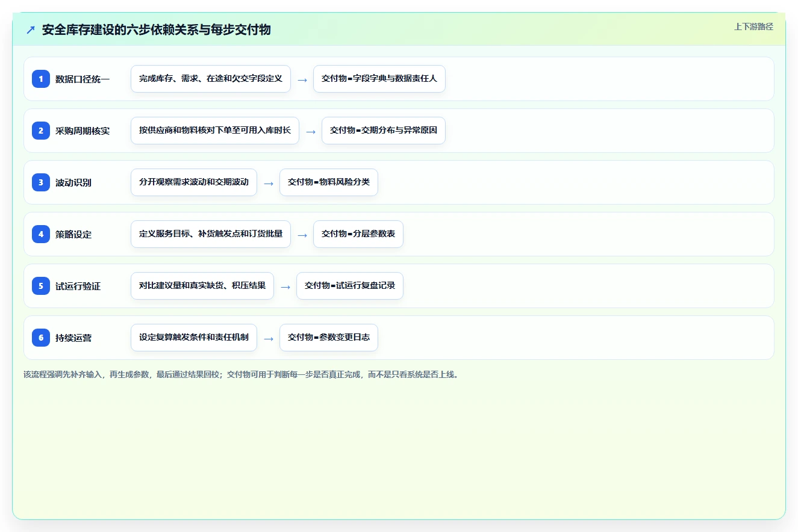Click the box 设定复算触发条件和责任机制
This screenshot has width=798, height=532.
click(194, 338)
